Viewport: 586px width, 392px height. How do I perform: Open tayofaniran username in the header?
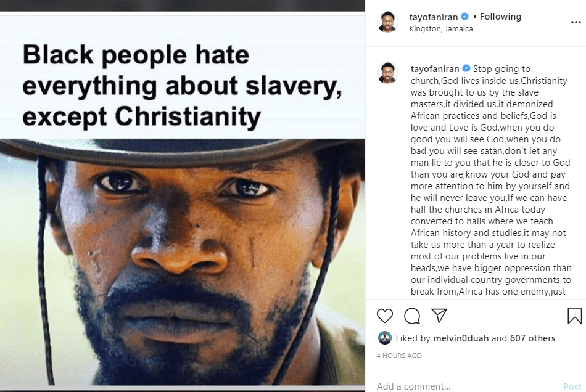point(434,17)
